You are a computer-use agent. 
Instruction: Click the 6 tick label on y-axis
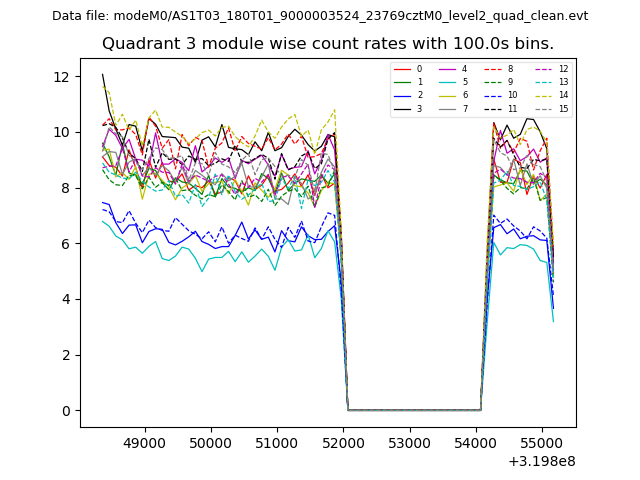65,244
